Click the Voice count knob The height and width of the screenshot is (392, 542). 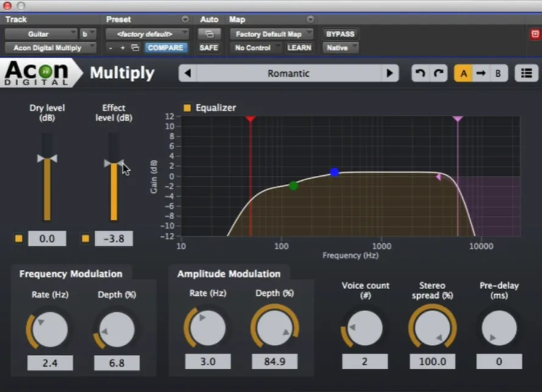point(365,328)
